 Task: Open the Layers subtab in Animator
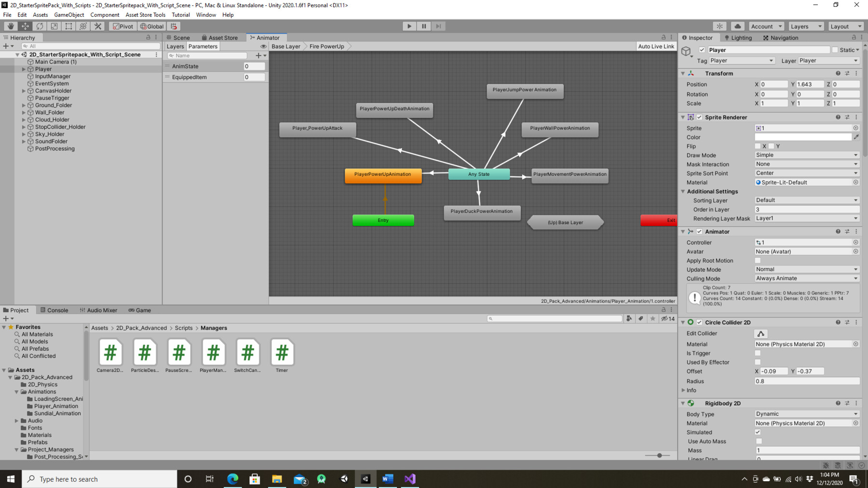[175, 46]
